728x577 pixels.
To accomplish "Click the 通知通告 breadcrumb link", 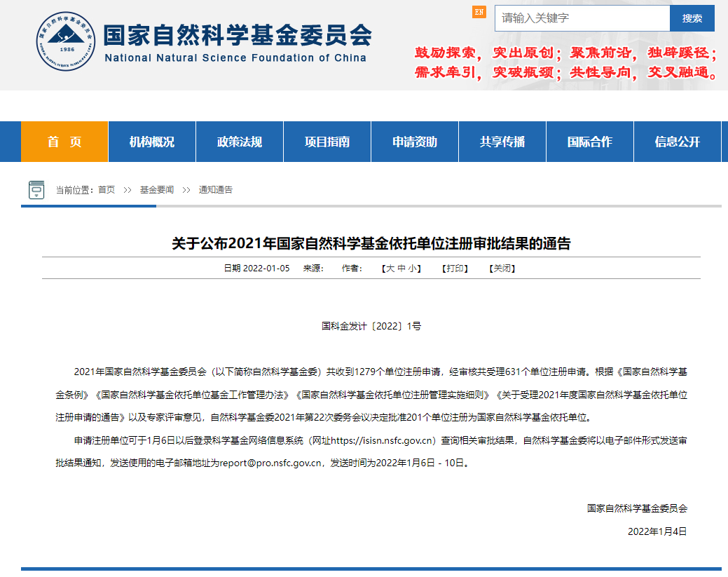I will click(216, 190).
